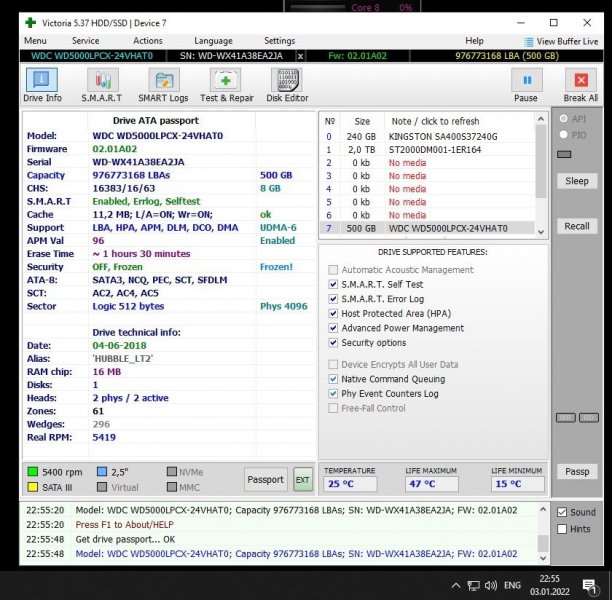Open SMART Logs view

click(163, 85)
